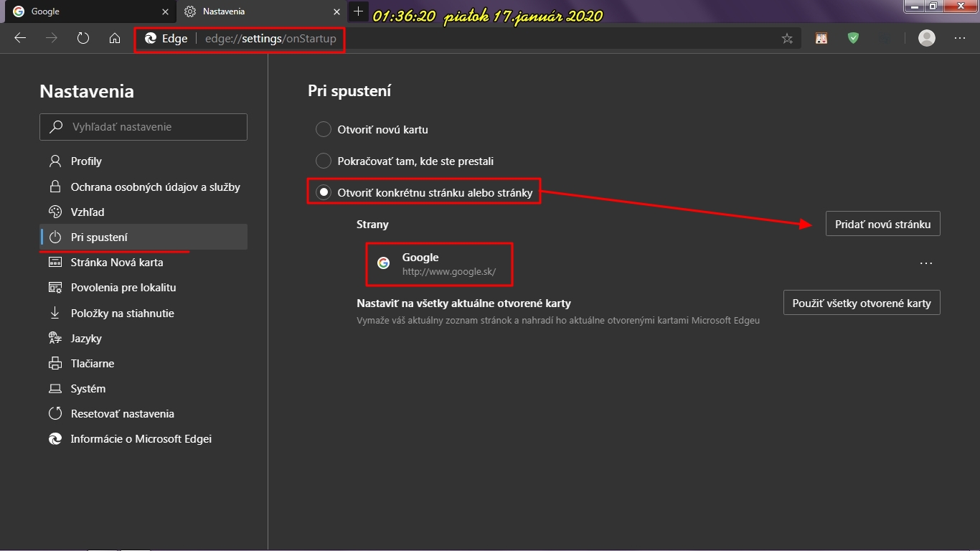The image size is (980, 551).
Task: Click the Nastavenia sidebar heading
Action: click(87, 91)
